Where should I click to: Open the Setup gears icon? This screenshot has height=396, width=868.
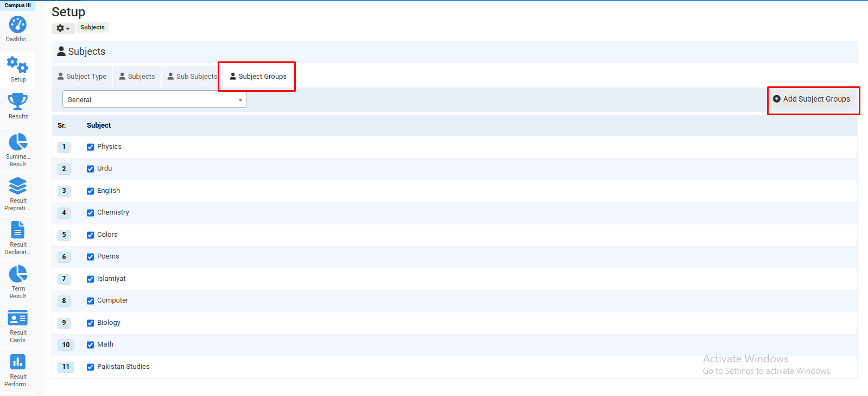tap(18, 65)
